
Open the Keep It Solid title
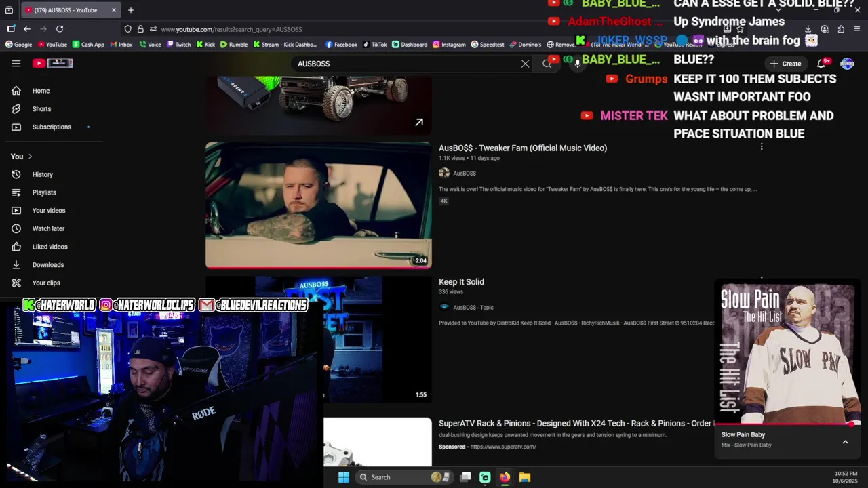point(461,282)
